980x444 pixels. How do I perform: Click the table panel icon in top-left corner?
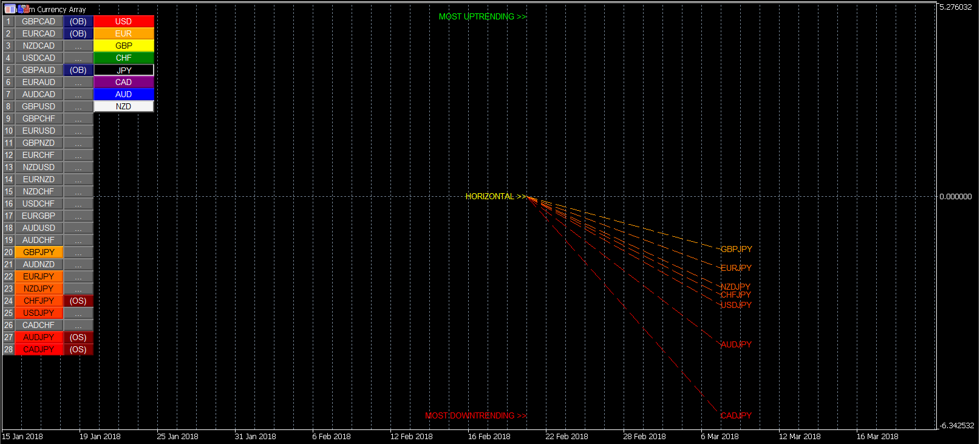click(x=10, y=9)
